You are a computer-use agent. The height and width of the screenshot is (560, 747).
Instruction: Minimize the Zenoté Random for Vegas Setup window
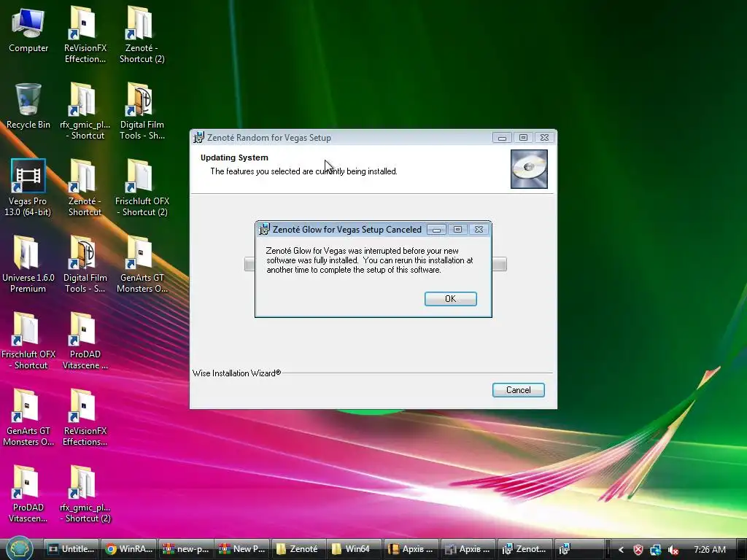point(502,138)
